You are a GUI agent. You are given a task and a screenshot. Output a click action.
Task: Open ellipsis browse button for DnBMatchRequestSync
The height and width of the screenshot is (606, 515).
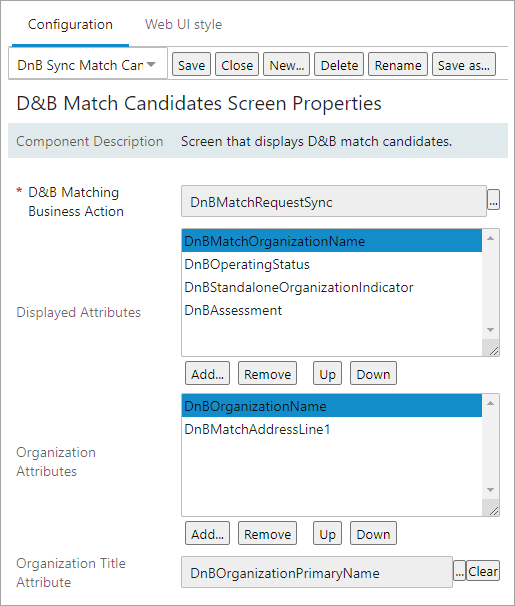pos(493,200)
